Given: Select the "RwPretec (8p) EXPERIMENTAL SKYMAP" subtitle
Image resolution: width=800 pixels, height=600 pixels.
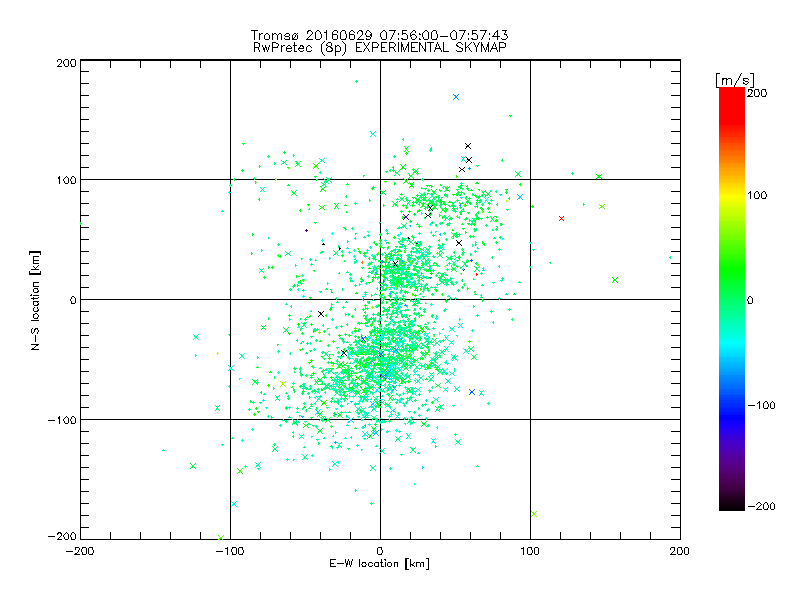Looking at the screenshot, I should [x=380, y=48].
